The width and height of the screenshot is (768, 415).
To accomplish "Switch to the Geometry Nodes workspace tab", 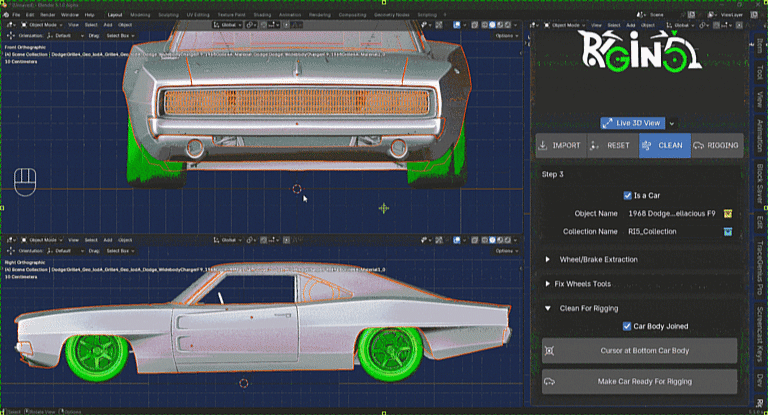I will pyautogui.click(x=391, y=15).
